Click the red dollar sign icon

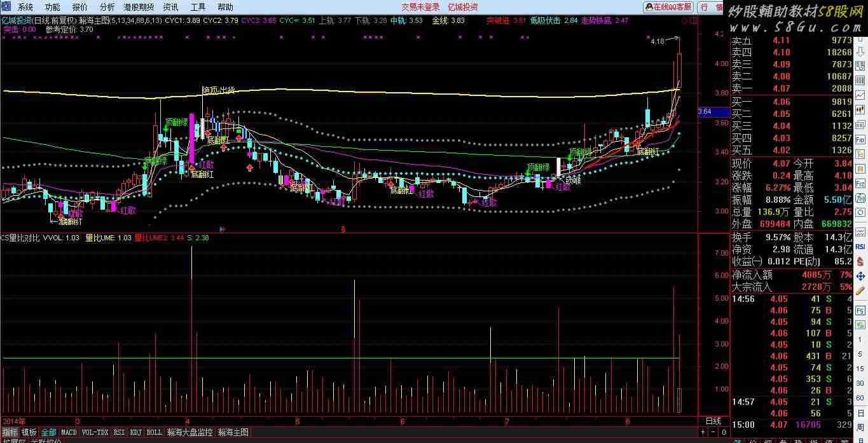tap(860, 261)
